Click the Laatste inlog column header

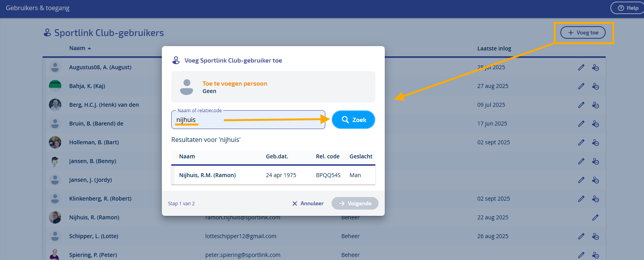coord(494,48)
